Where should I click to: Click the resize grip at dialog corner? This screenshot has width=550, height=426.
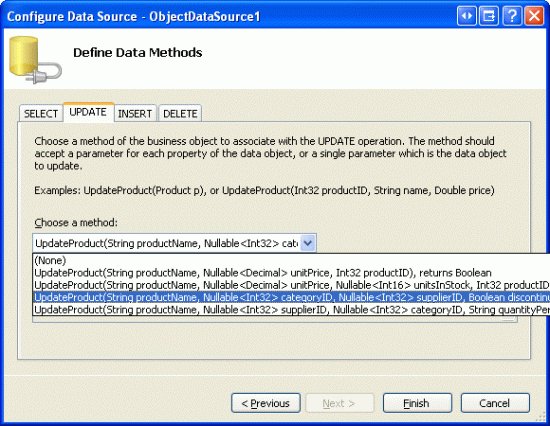[x=543, y=418]
